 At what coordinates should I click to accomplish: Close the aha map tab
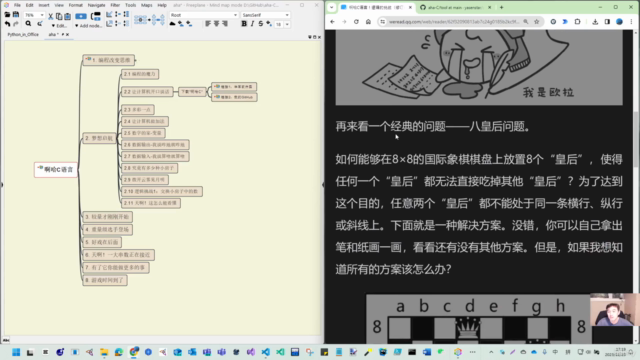coord(67,35)
